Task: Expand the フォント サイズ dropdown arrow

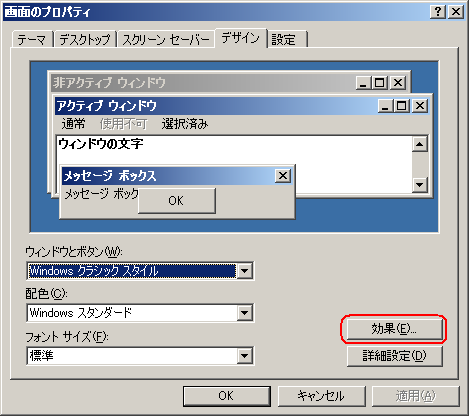Action: 245,356
